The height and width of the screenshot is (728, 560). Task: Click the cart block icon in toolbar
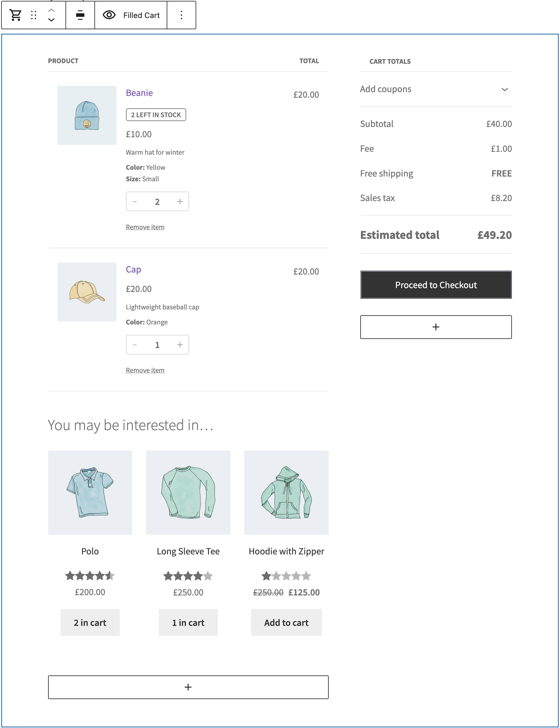[16, 15]
